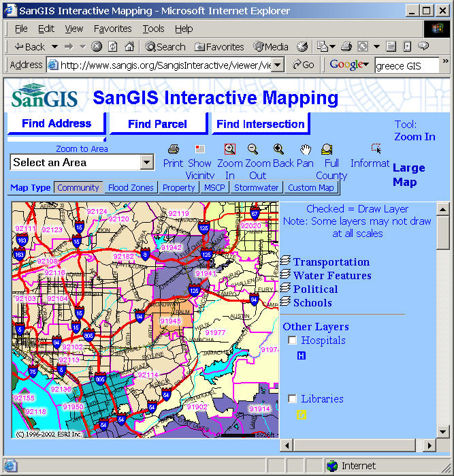Click the Political layer stack icon
The height and width of the screenshot is (476, 454).
285,287
